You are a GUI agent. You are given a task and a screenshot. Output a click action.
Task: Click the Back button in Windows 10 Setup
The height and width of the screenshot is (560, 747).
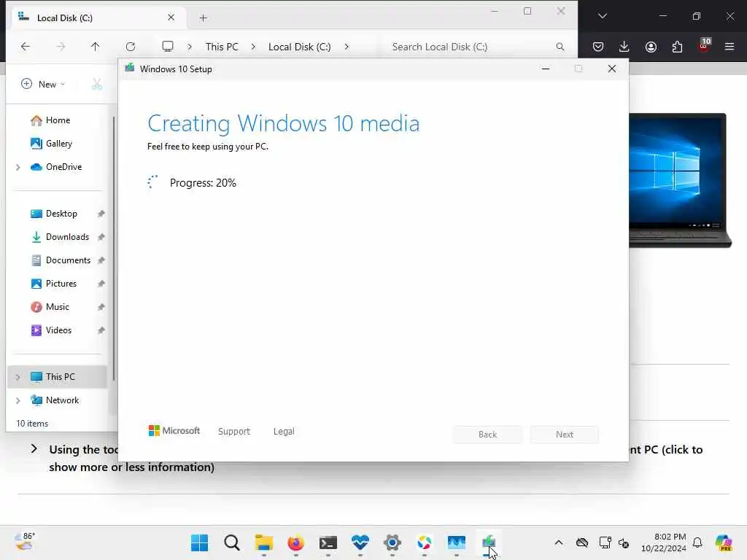pos(487,435)
